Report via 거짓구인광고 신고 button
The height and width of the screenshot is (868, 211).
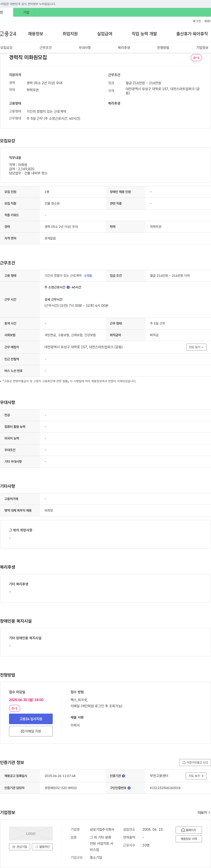pos(195,762)
